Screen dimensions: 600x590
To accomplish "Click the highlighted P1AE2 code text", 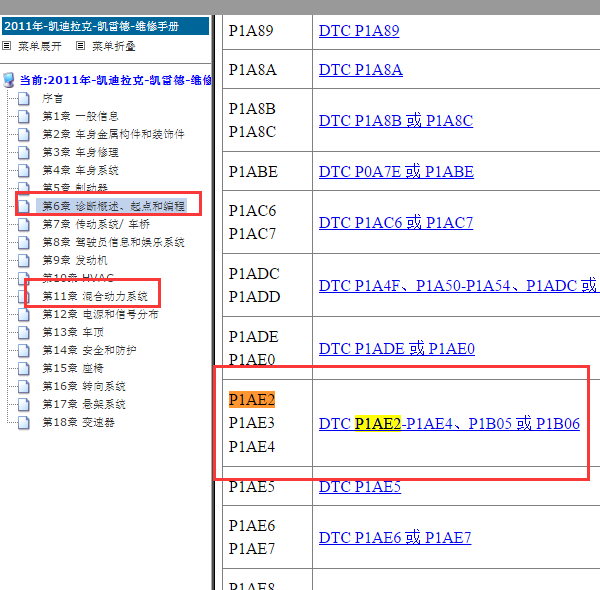I will [252, 400].
